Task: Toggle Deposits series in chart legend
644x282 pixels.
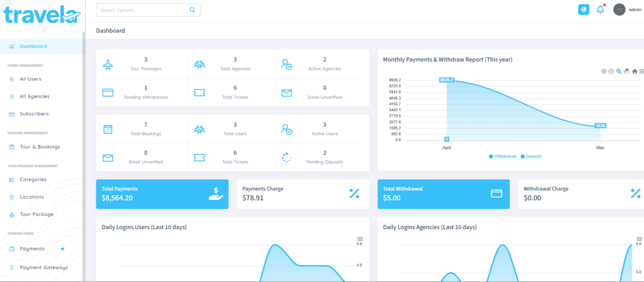Action: click(x=531, y=157)
